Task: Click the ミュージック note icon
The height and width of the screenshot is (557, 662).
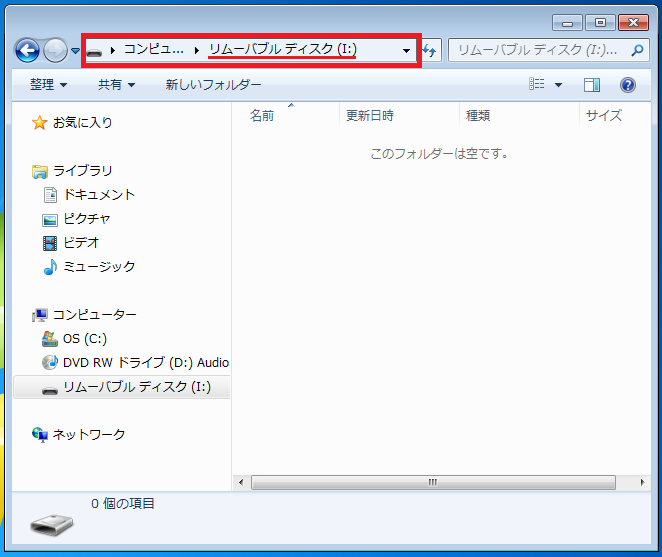Action: pos(50,267)
